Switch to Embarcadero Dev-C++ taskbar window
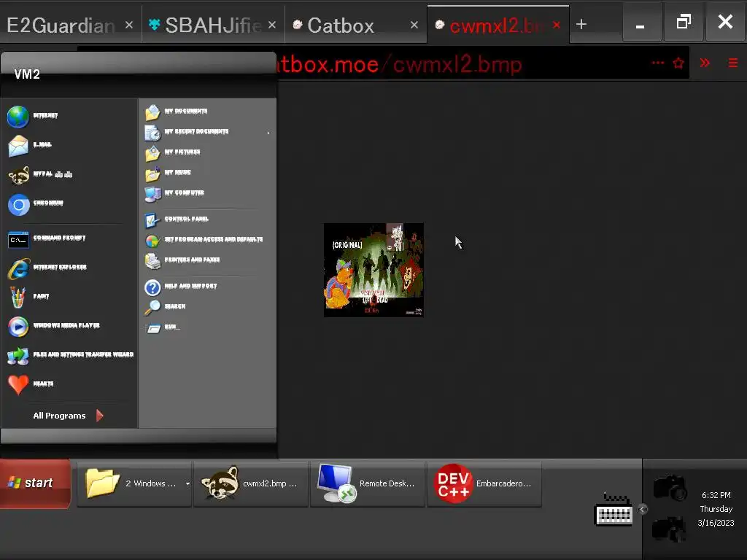The height and width of the screenshot is (560, 747). (484, 484)
